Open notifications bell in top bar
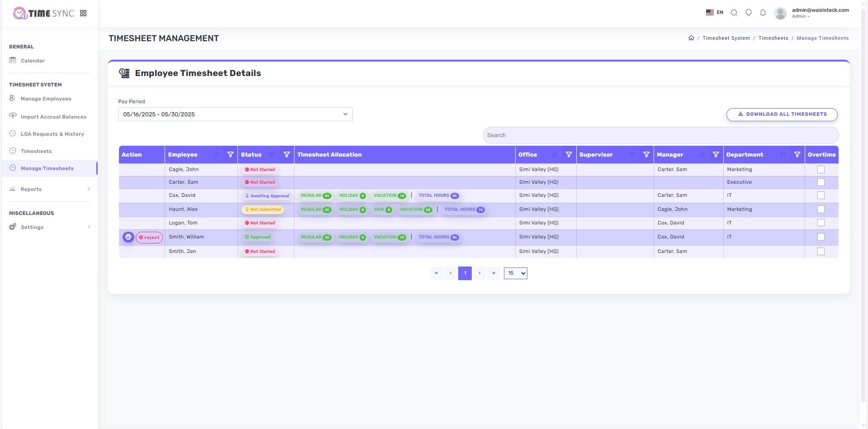Viewport: 868px width, 429px height. point(763,13)
